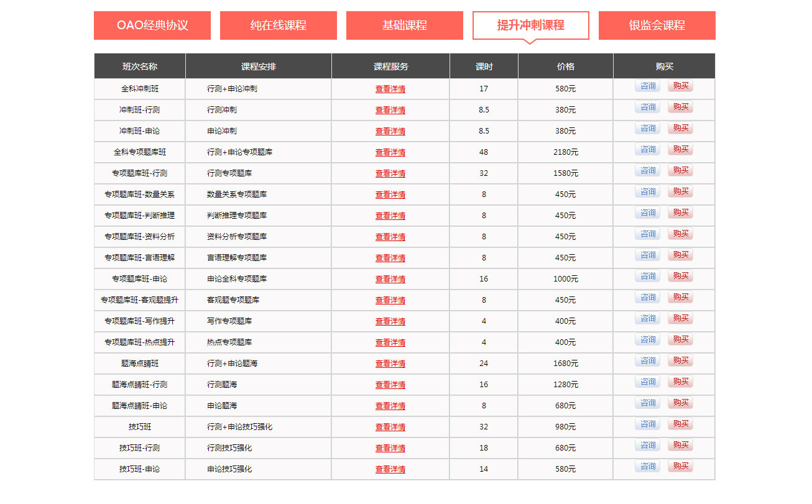The image size is (812, 504).
Task: Buy 专项题库班-热点提升
Action: click(681, 339)
